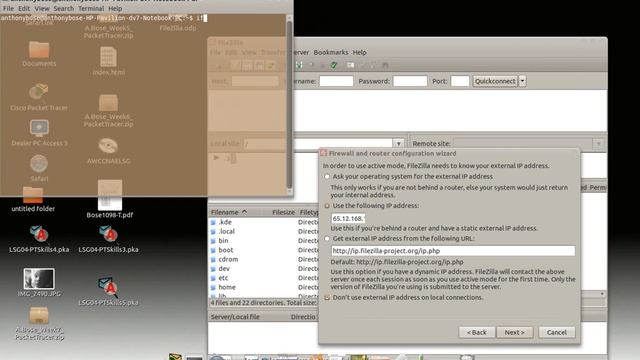Click 'Server/Local file' queue column header
Viewport: 640px width, 360px height.
[235, 317]
